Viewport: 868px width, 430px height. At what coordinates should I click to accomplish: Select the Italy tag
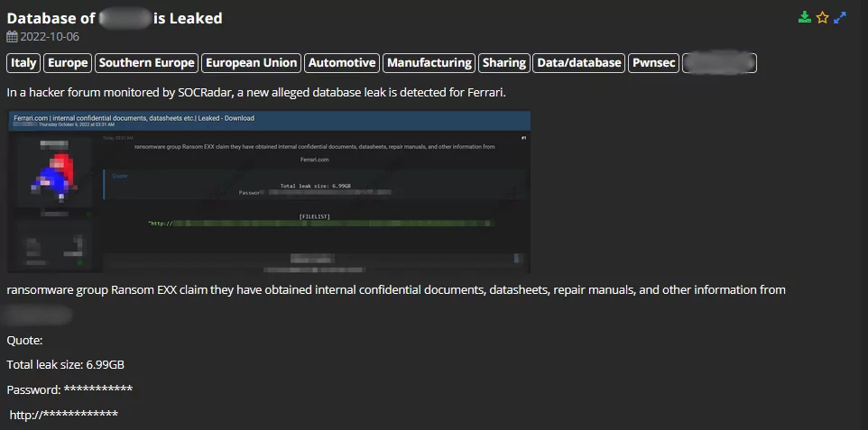[23, 63]
